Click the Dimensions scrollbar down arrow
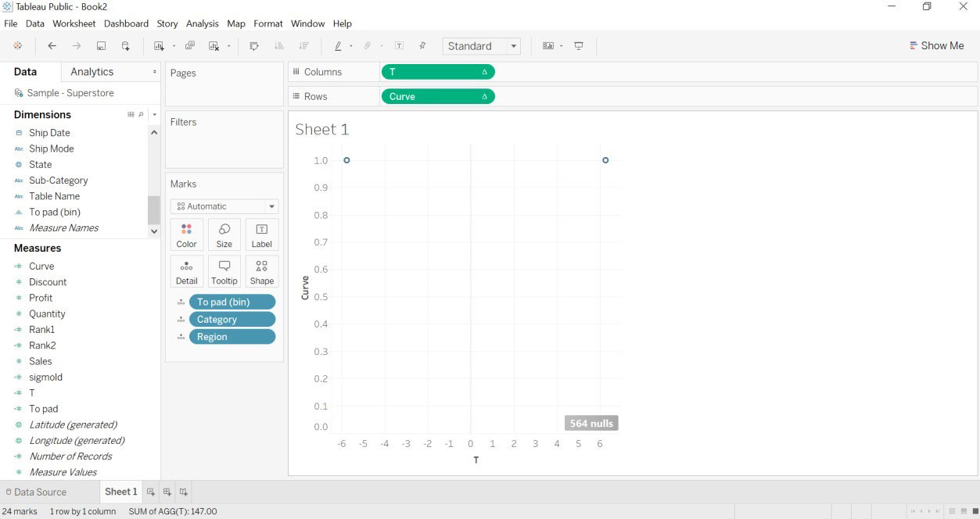 pos(154,231)
